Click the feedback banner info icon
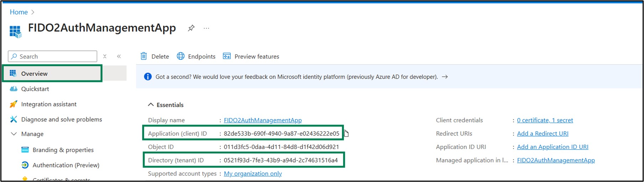The height and width of the screenshot is (182, 644). click(x=148, y=77)
